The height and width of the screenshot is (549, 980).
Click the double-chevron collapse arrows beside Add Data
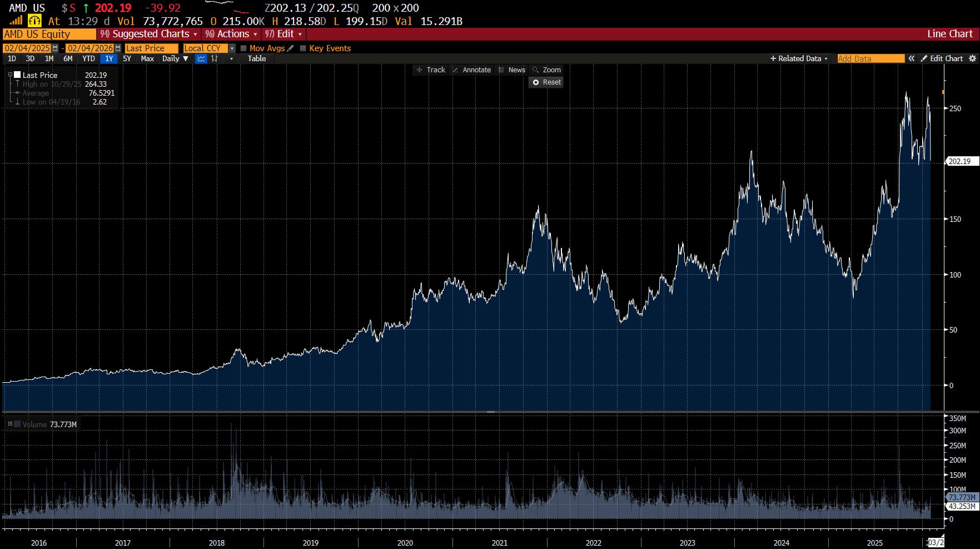[912, 58]
